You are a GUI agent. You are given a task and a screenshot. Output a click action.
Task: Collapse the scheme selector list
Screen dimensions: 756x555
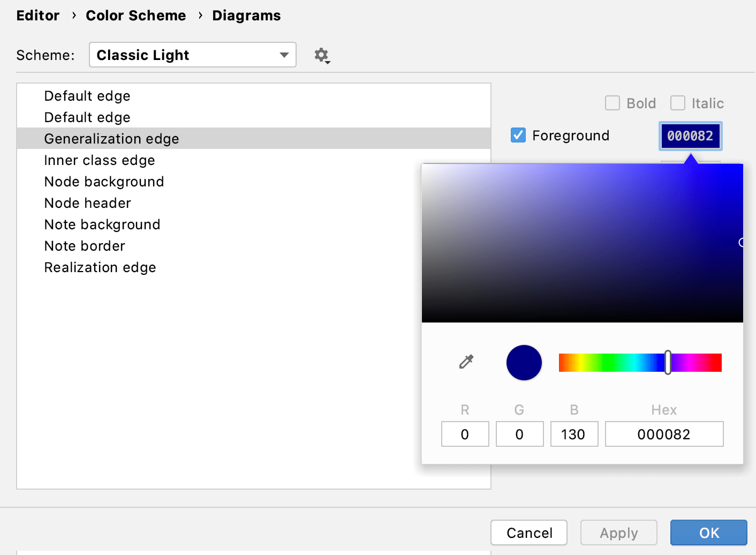pyautogui.click(x=284, y=55)
